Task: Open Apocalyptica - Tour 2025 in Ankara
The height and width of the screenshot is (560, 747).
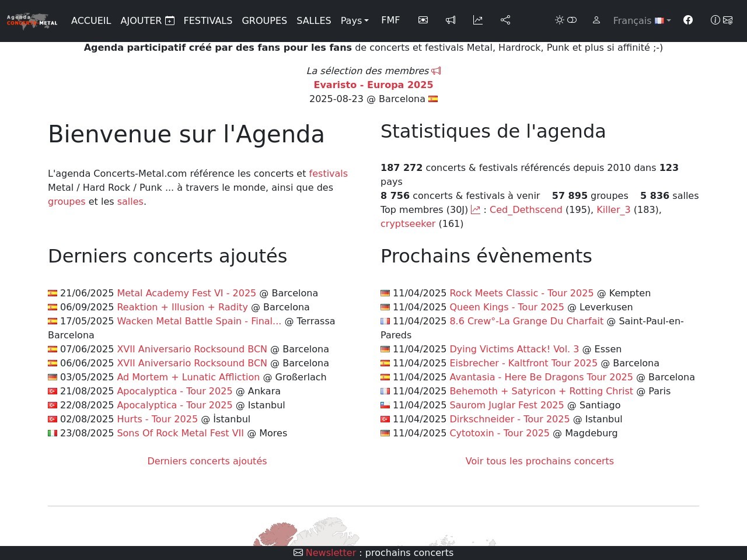Action: 174,391
